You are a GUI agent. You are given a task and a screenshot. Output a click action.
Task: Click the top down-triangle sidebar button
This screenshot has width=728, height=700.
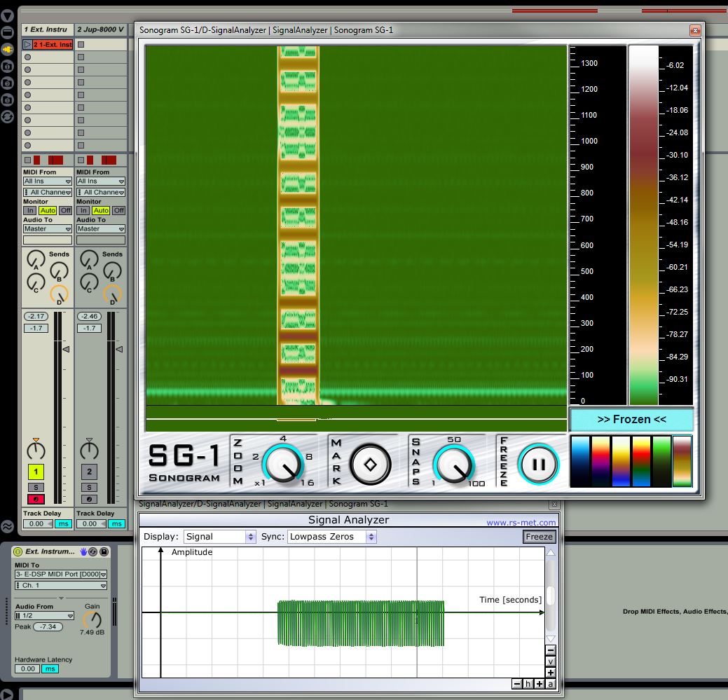[7, 16]
